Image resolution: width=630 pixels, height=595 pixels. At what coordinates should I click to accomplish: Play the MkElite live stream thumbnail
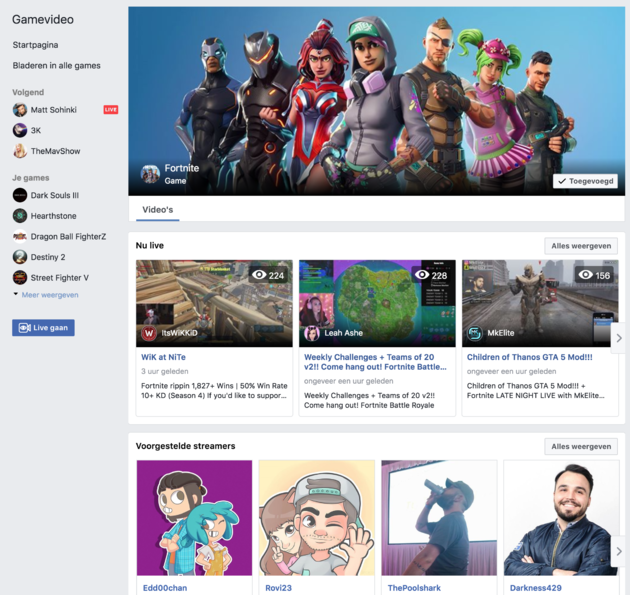pos(540,303)
